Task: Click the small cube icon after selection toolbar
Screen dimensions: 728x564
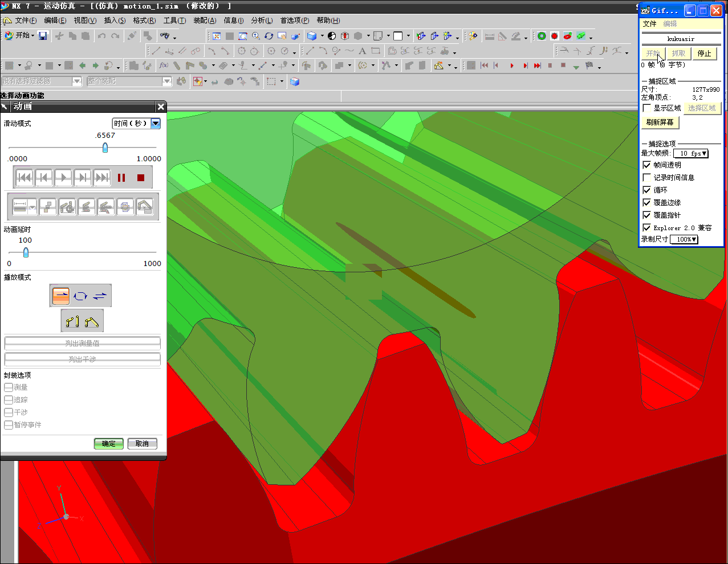Action: 295,81
